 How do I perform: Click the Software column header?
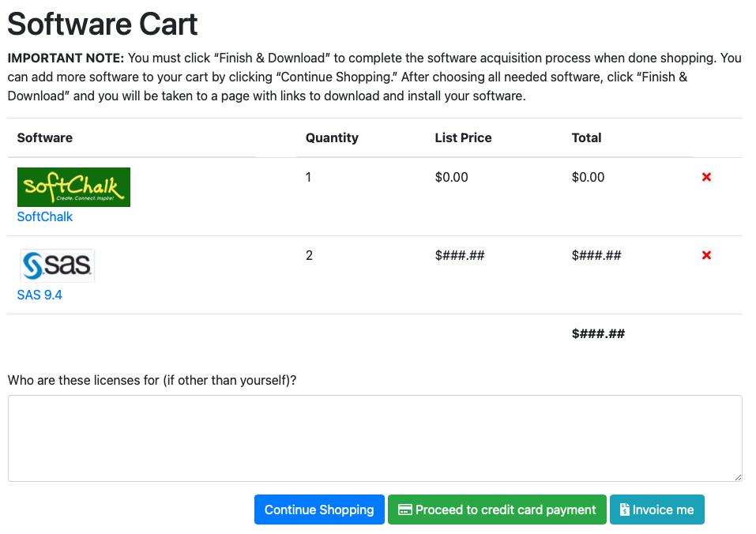45,137
